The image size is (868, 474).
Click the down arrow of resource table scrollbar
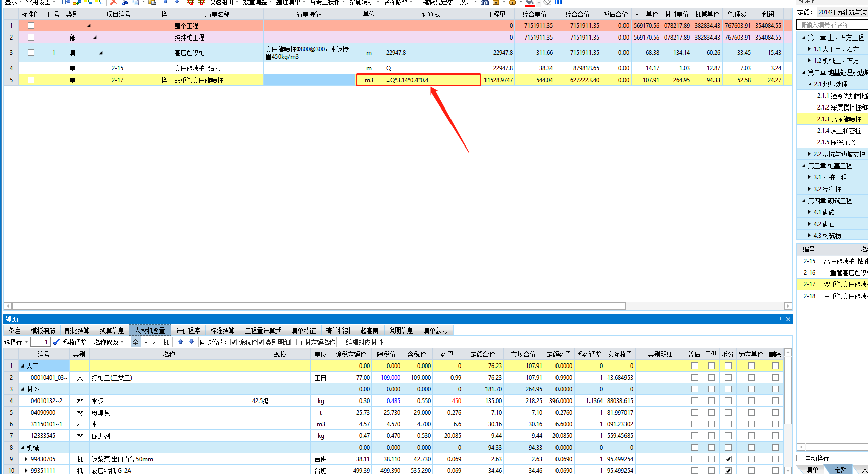pyautogui.click(x=788, y=470)
